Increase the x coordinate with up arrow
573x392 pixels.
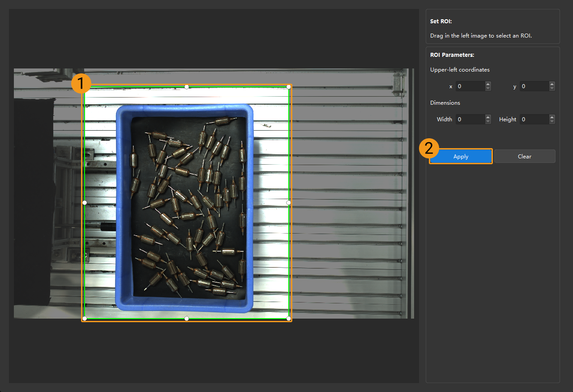coord(488,84)
